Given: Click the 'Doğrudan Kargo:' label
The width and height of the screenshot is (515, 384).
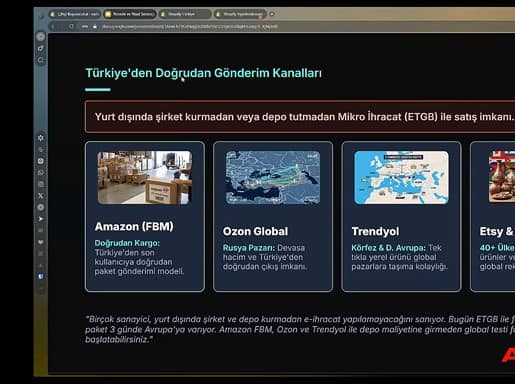Looking at the screenshot, I should [x=127, y=243].
